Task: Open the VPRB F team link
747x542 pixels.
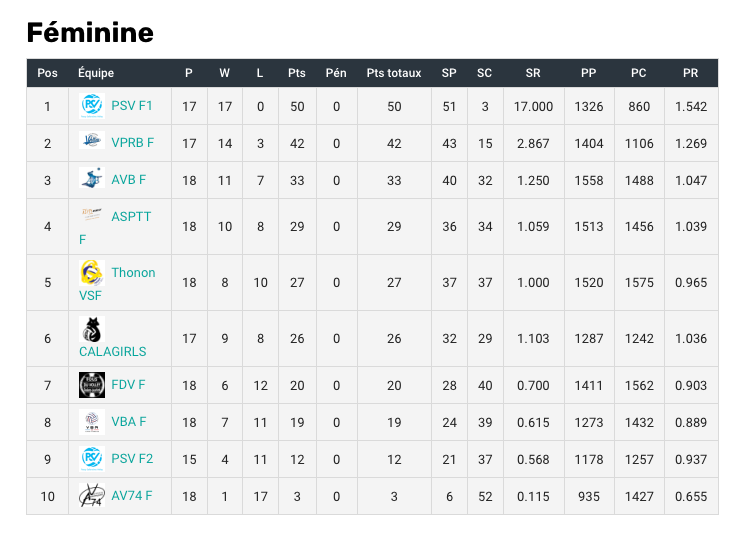Action: (x=133, y=143)
